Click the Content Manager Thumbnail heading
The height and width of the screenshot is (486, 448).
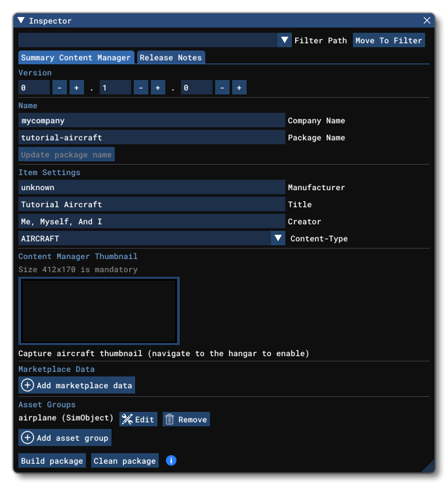tap(78, 256)
